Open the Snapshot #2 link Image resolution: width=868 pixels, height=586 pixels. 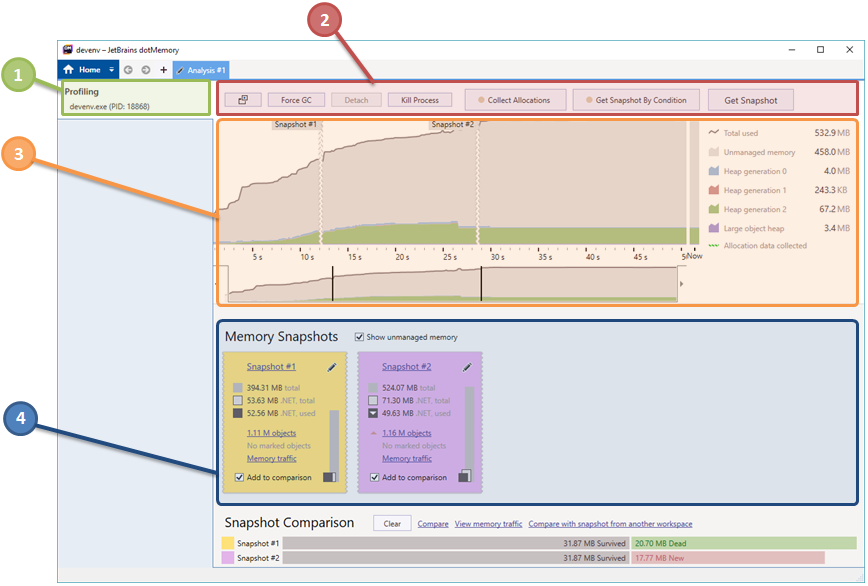click(406, 366)
